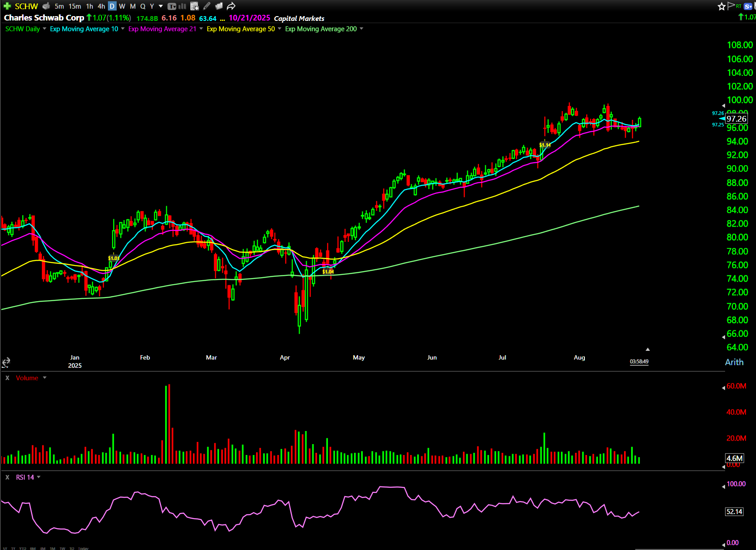The height and width of the screenshot is (550, 756).
Task: Click the $1.01 dividend marker on chart
Action: [x=114, y=258]
